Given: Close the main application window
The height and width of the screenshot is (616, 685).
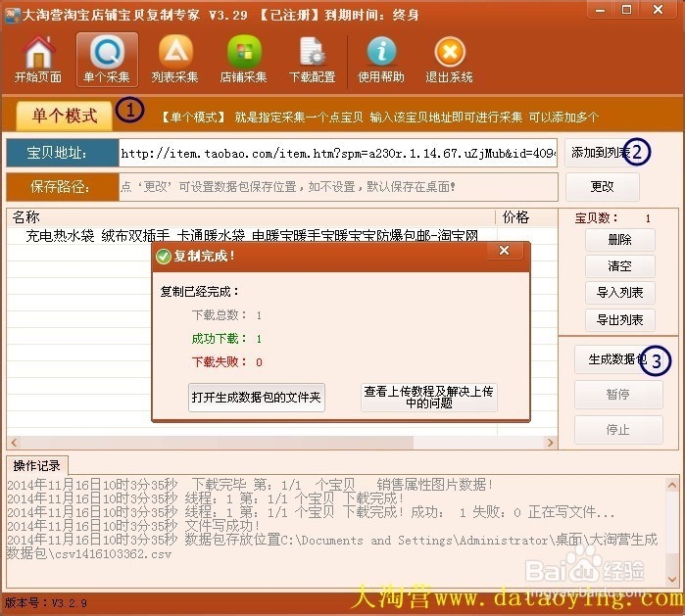Looking at the screenshot, I should click(x=659, y=10).
